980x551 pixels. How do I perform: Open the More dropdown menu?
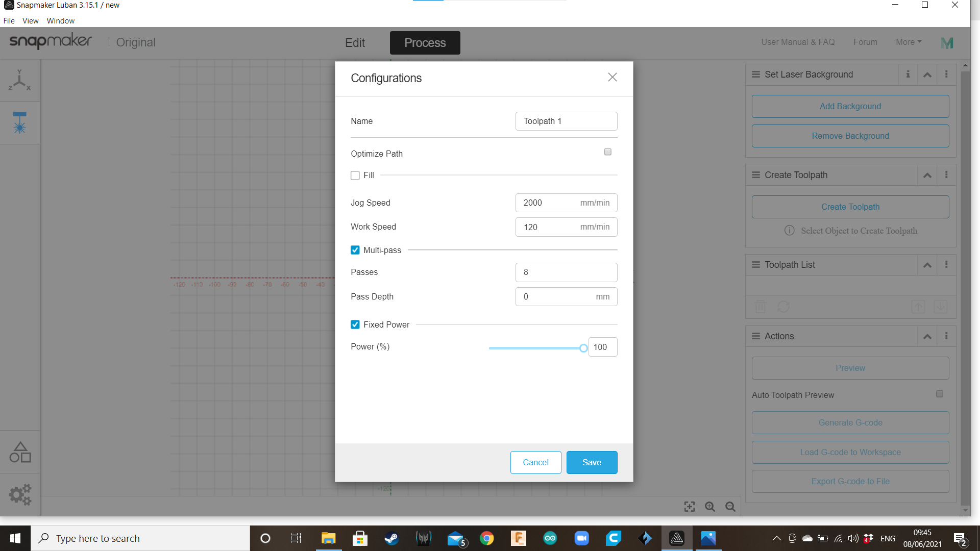(x=908, y=42)
